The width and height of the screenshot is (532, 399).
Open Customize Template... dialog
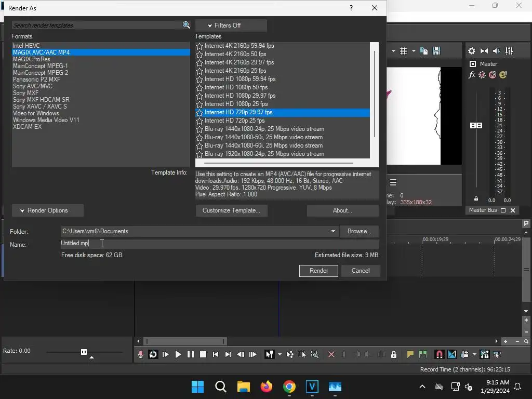coord(231,210)
